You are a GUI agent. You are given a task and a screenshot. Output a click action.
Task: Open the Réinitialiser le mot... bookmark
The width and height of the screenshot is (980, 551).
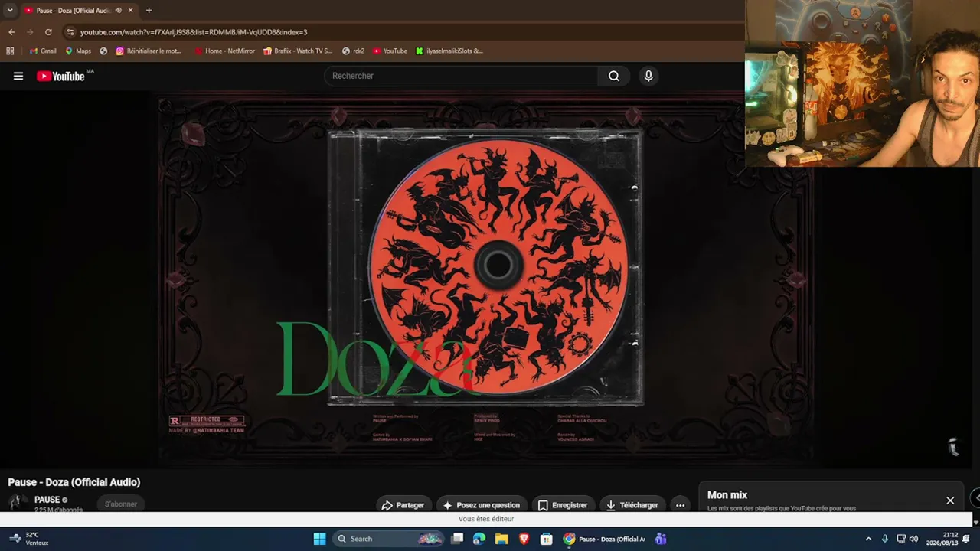pyautogui.click(x=149, y=51)
